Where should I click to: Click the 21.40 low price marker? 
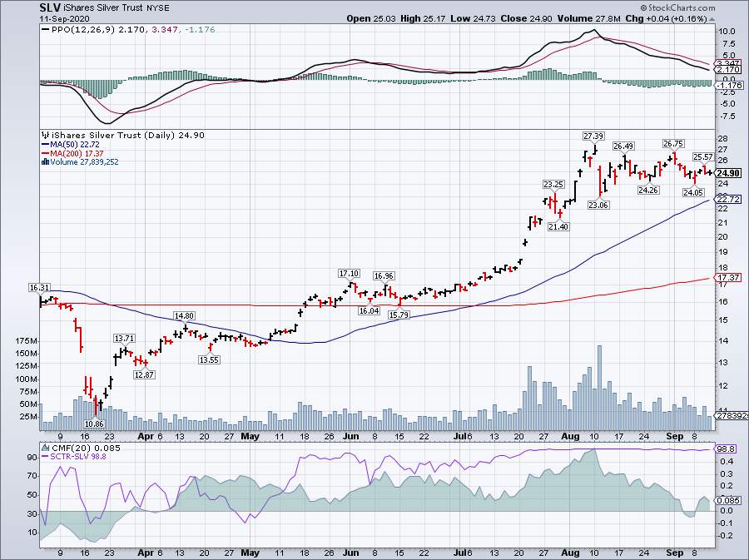pyautogui.click(x=558, y=226)
